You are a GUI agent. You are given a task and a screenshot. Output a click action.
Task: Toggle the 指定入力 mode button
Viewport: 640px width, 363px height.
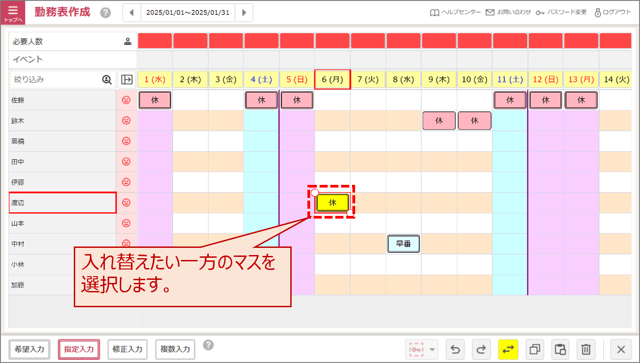[79, 350]
